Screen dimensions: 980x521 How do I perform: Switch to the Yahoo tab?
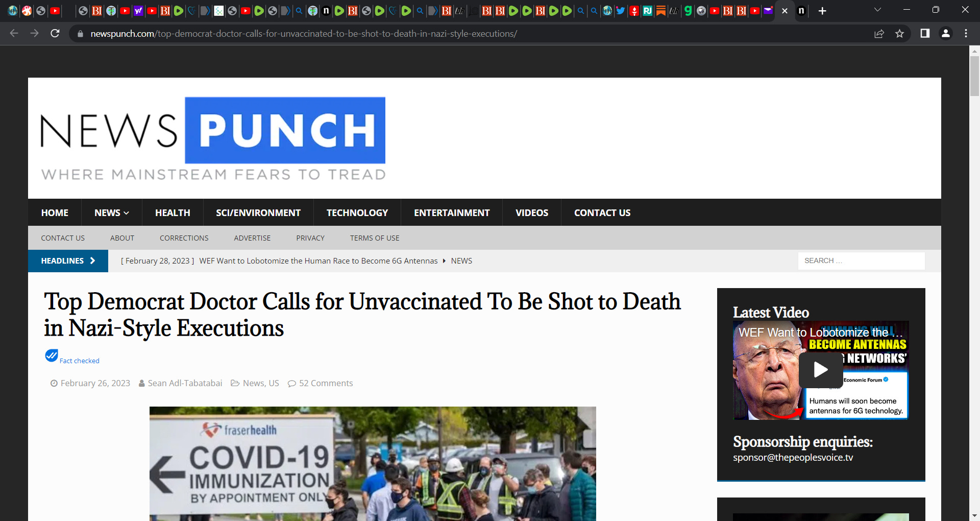(138, 11)
